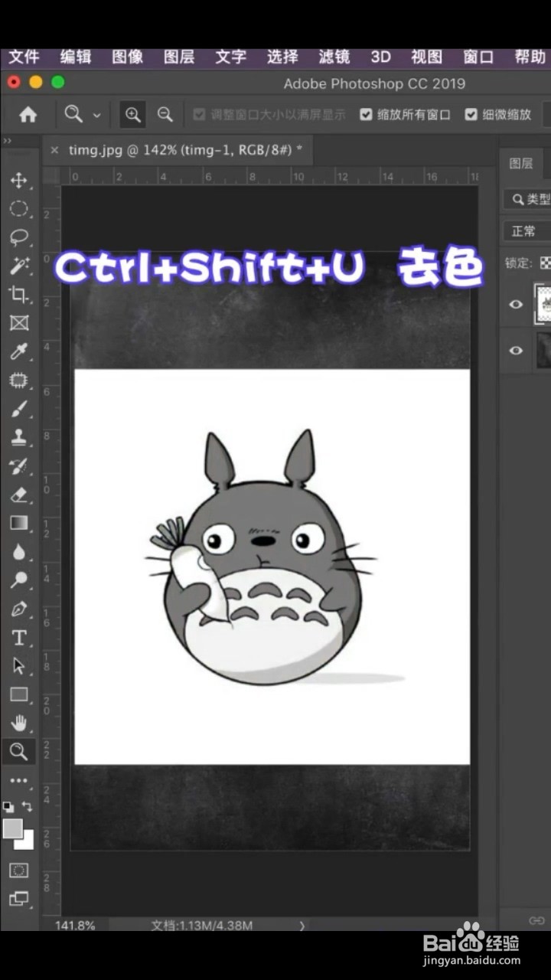Open the 类型 layer filter dropdown
Viewport: 551px width, 980px height.
[x=527, y=199]
